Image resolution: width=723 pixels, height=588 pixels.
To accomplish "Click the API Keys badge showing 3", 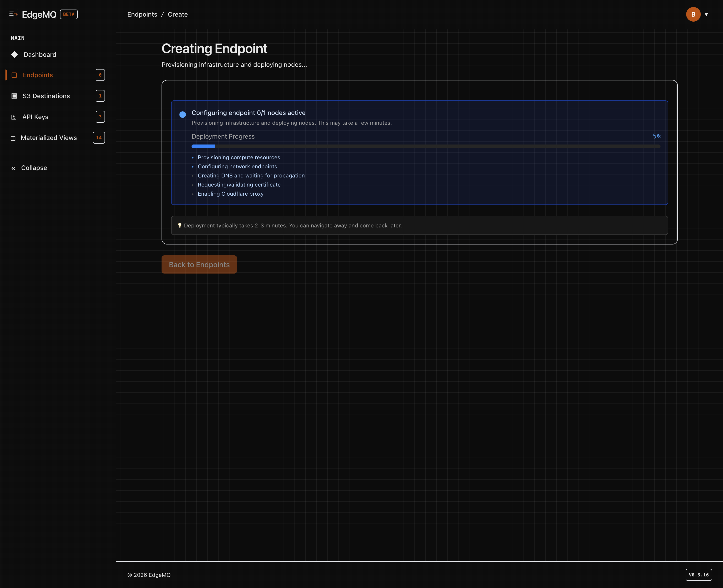I will click(x=100, y=117).
